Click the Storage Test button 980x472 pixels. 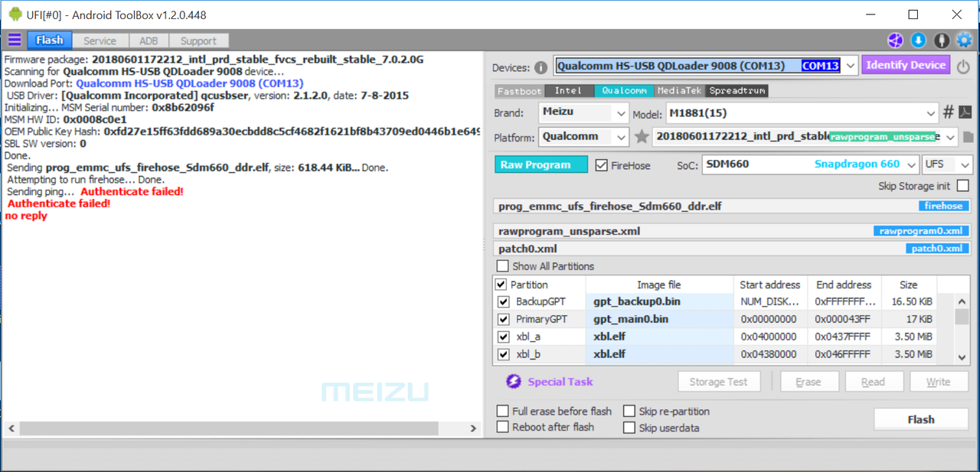719,382
